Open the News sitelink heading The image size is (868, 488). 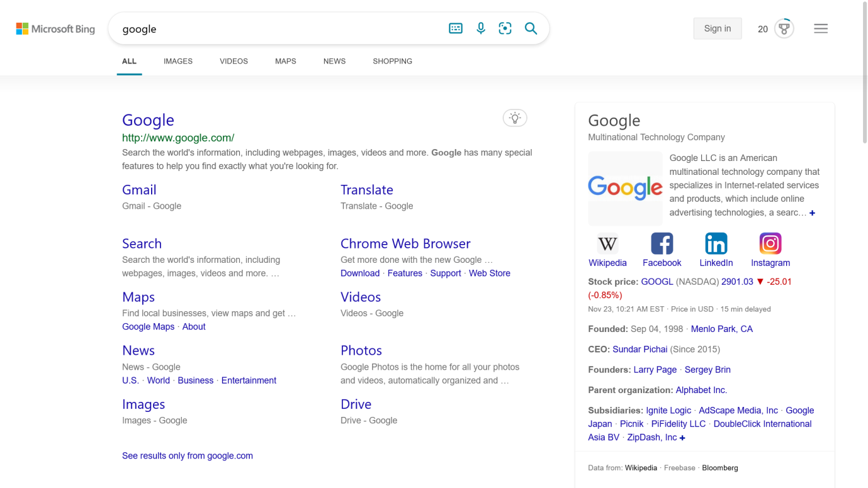pos(138,350)
